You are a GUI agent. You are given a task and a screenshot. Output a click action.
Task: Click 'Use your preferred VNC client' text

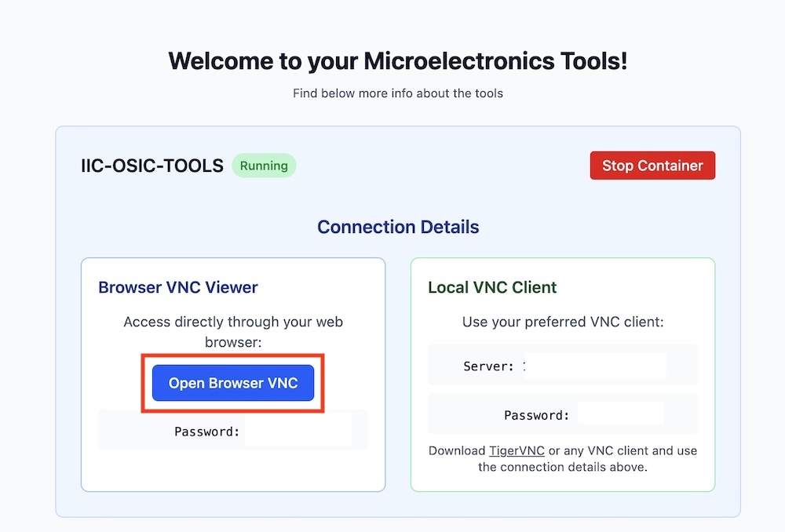coord(562,322)
